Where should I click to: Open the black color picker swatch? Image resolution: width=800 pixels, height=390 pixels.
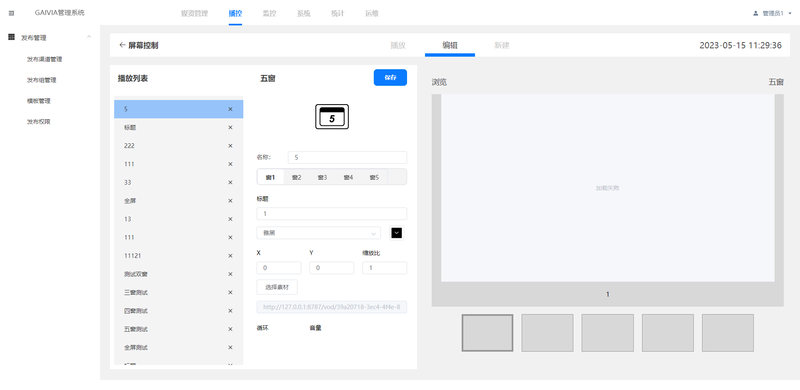(396, 233)
